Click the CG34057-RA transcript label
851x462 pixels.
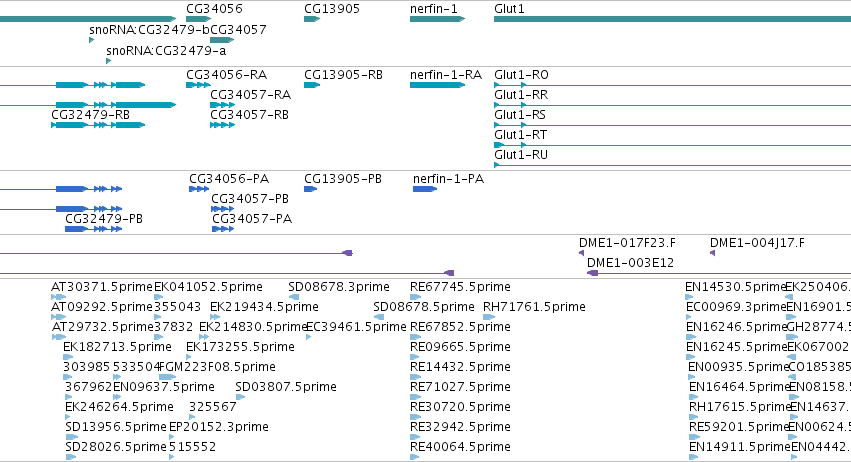pyautogui.click(x=251, y=94)
